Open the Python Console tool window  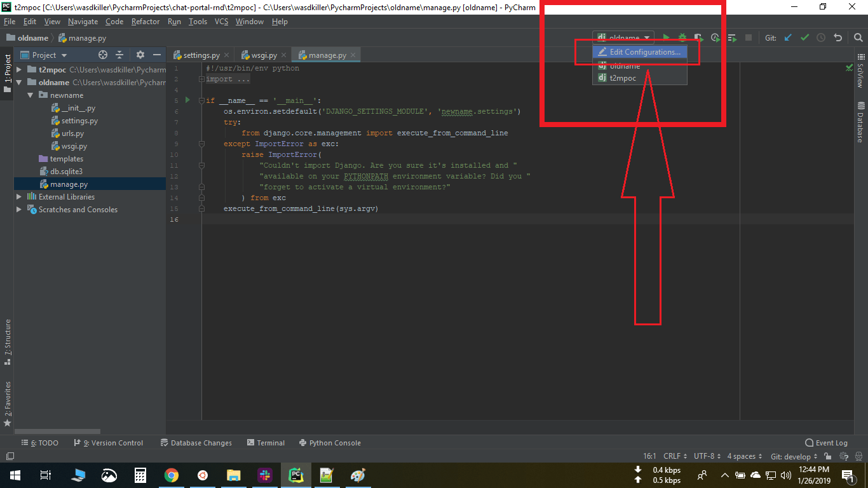pos(329,443)
